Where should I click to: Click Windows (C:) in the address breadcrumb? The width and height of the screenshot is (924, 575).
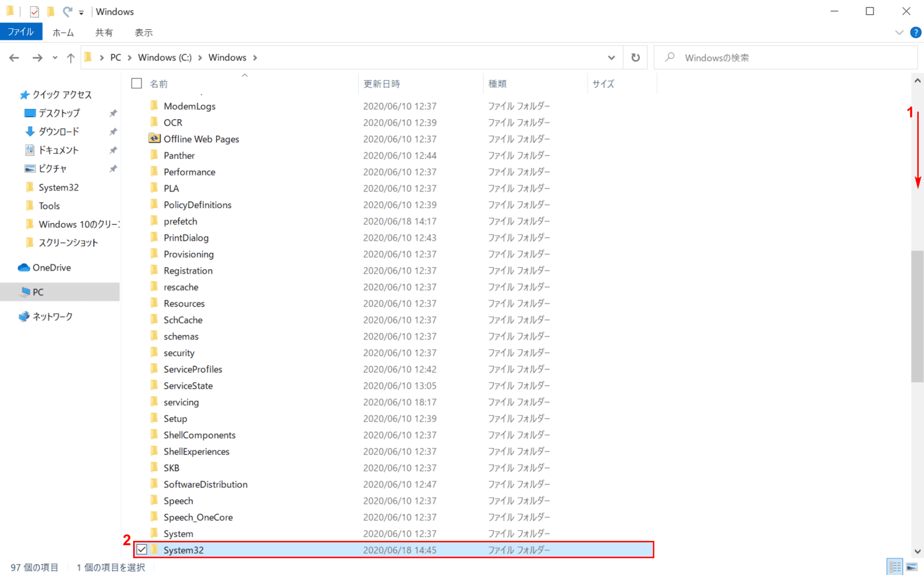coord(164,57)
